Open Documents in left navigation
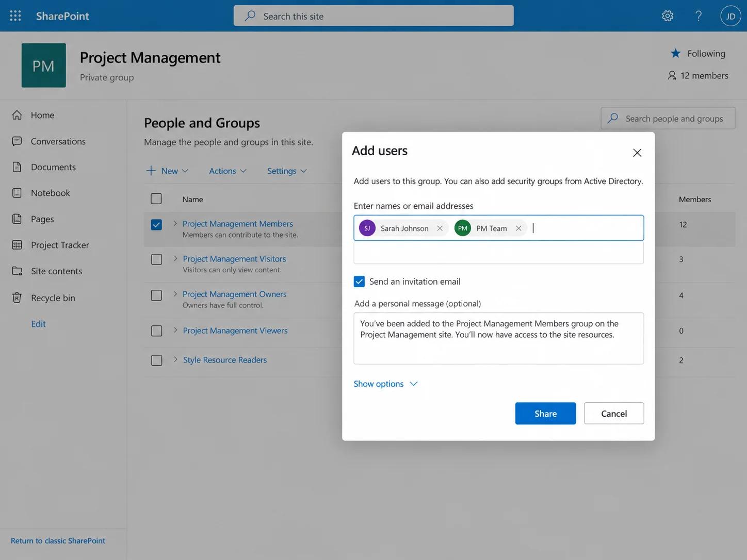The width and height of the screenshot is (747, 560). [53, 167]
